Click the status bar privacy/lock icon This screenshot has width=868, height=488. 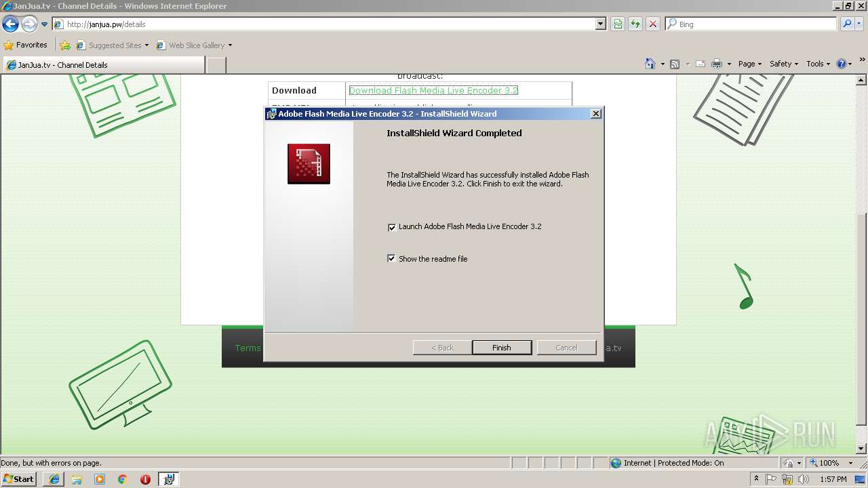(x=789, y=463)
